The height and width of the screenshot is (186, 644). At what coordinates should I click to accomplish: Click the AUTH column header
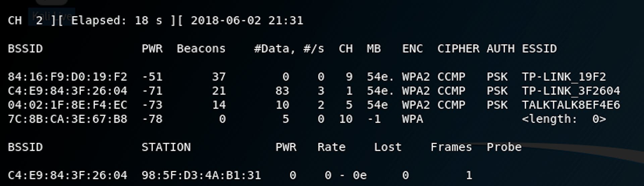pos(500,49)
